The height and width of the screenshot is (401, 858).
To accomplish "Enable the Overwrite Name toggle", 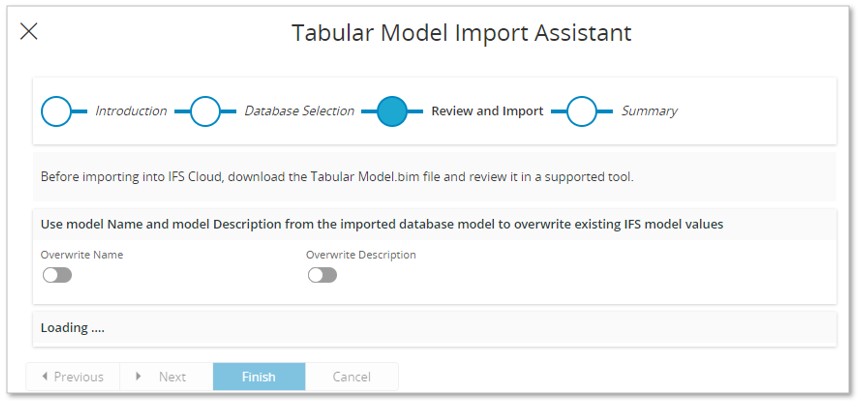I will [x=57, y=275].
